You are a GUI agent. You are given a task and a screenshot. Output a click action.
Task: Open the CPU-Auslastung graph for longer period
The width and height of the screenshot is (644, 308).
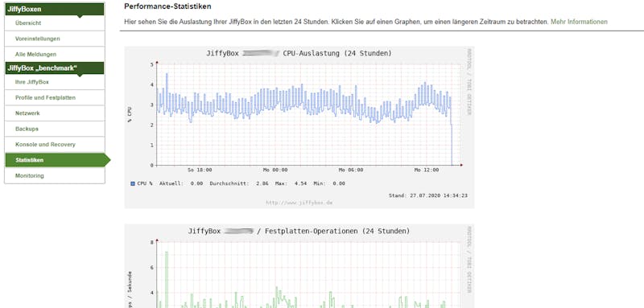299,127
